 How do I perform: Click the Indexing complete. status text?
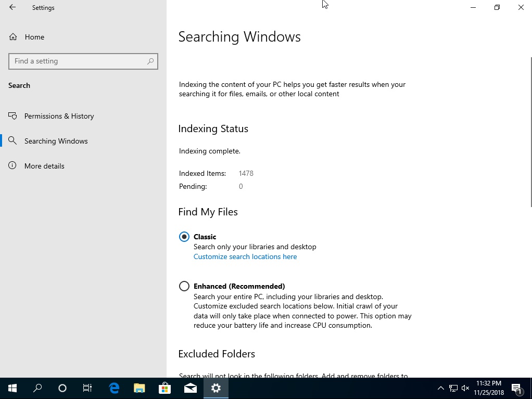pos(209,151)
